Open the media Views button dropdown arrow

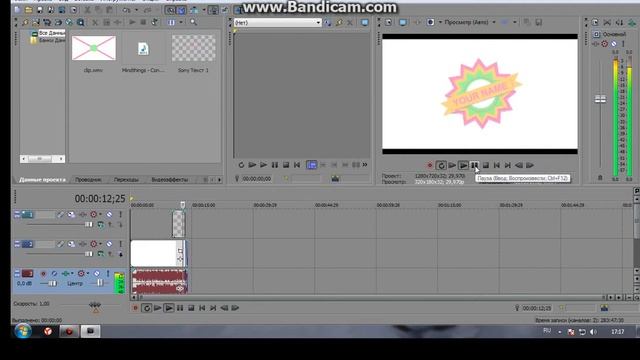(x=181, y=22)
